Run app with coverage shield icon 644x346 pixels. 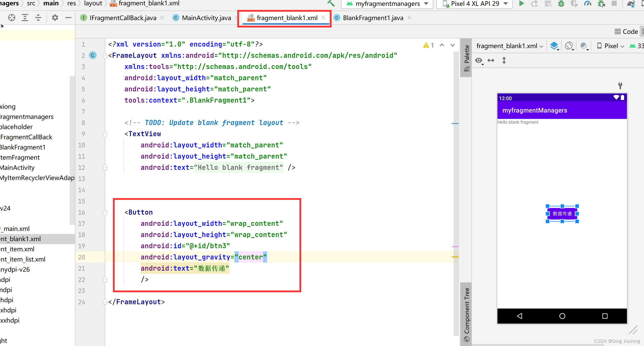pyautogui.click(x=574, y=4)
